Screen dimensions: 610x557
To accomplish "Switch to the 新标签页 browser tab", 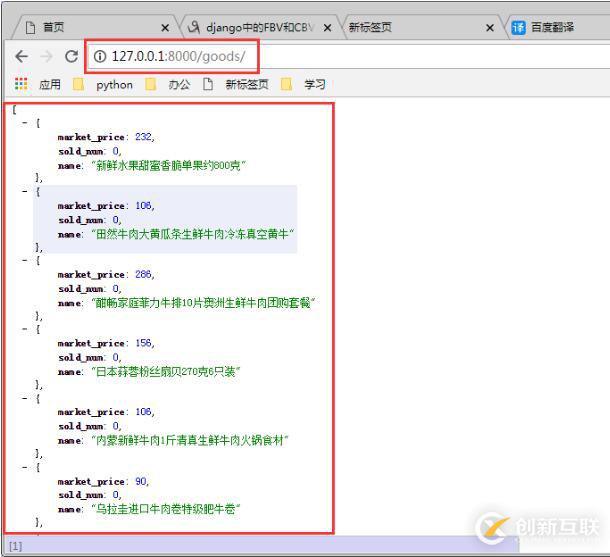I will (422, 28).
